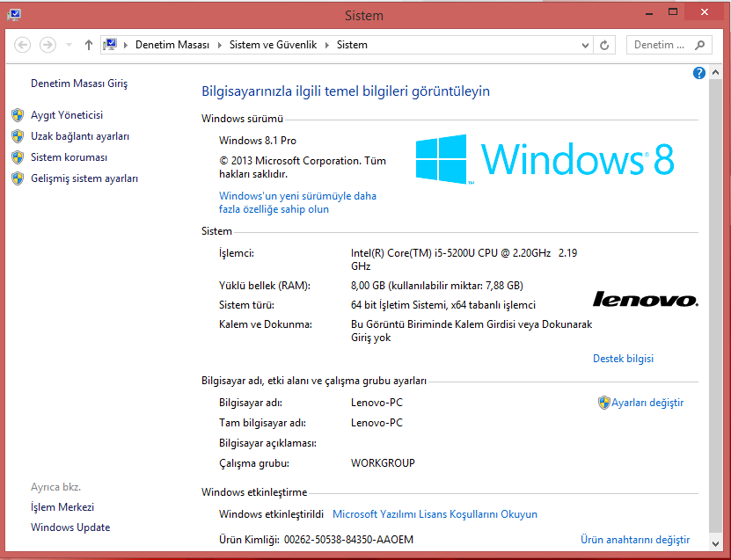This screenshot has height=560, width=731.
Task: Open Windows Update link
Action: point(70,527)
